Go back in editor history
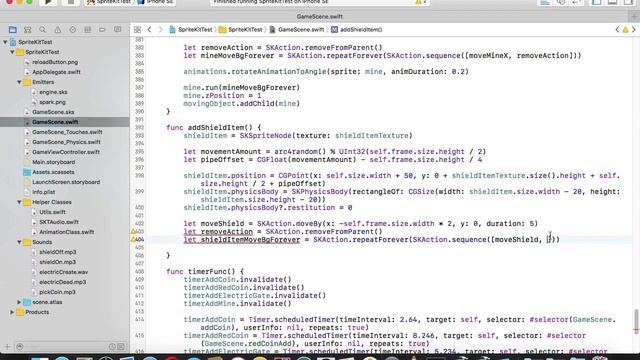The height and width of the screenshot is (360, 640). [x=149, y=30]
